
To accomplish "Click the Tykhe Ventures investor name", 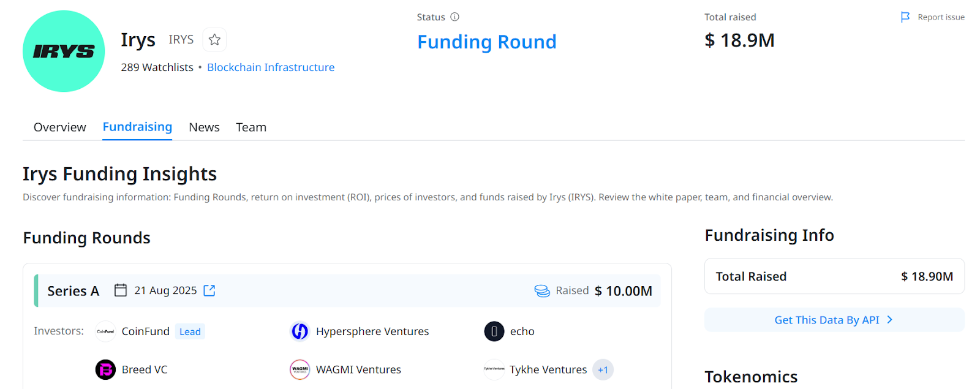I will tap(548, 369).
